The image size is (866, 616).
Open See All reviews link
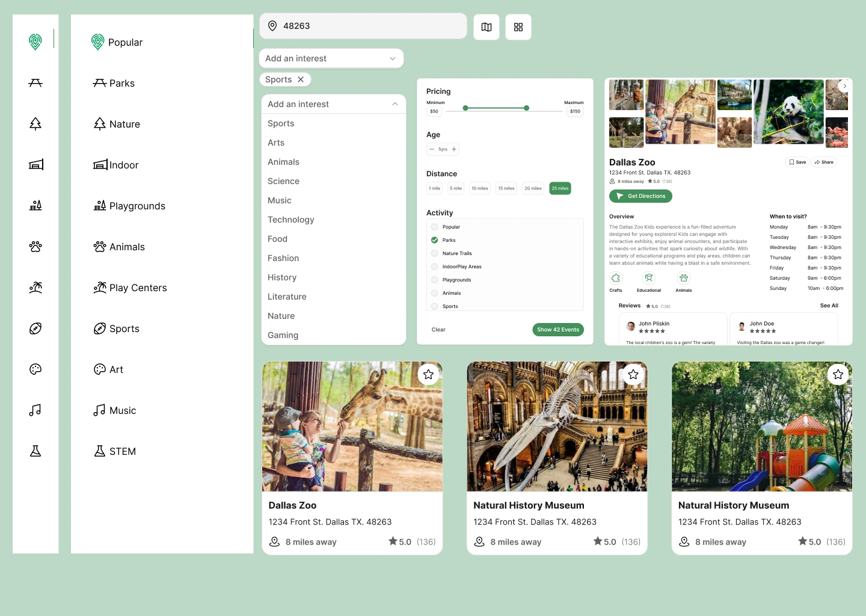coord(829,306)
